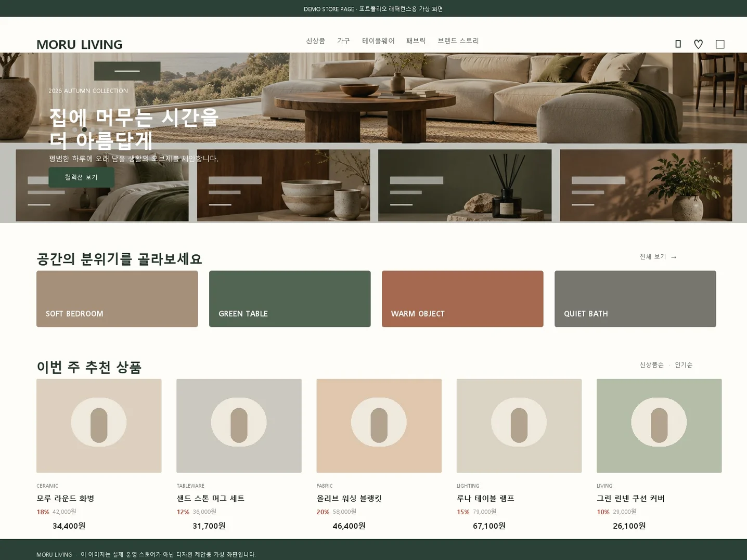Open the bedroom thumbnail in hero banner
The image size is (747, 560).
click(102, 186)
